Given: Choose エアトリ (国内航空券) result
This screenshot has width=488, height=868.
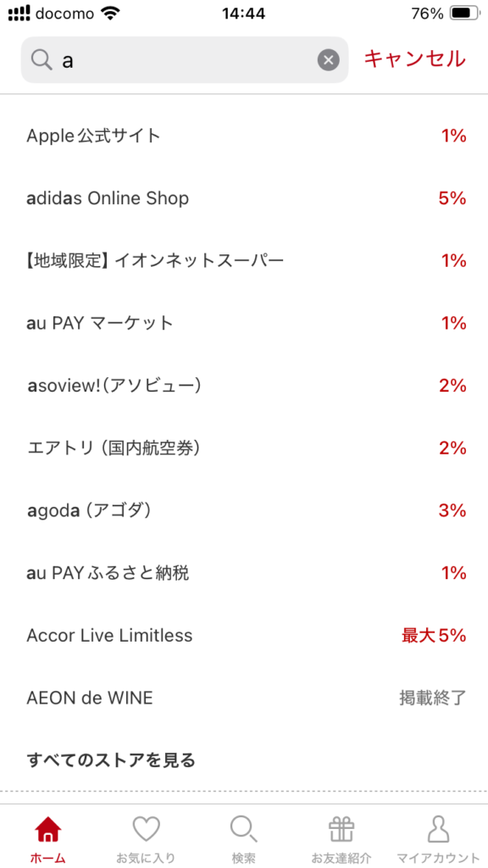Looking at the screenshot, I should click(x=244, y=448).
